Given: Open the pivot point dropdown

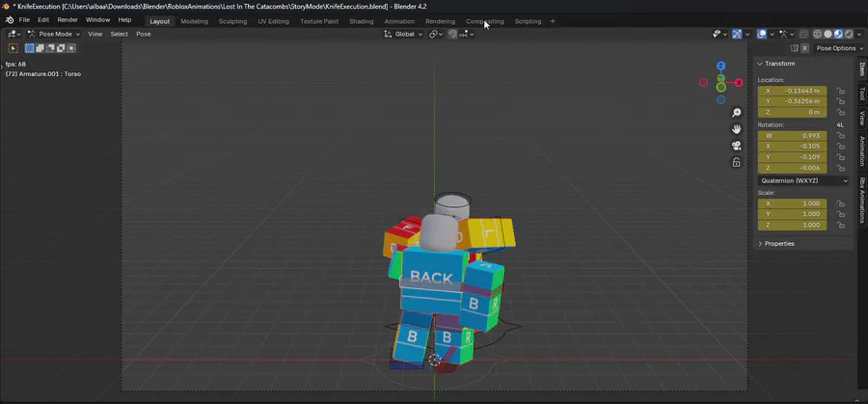Looking at the screenshot, I should pos(436,34).
